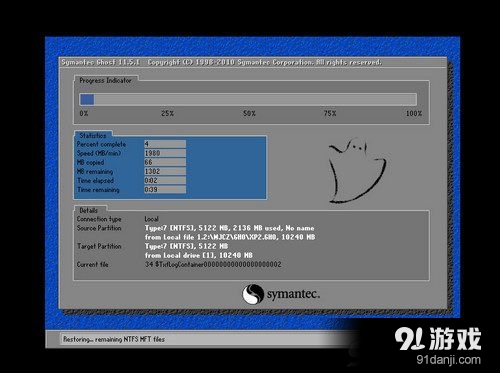
Task: Click the "0%" progress scale mark
Action: (84, 113)
